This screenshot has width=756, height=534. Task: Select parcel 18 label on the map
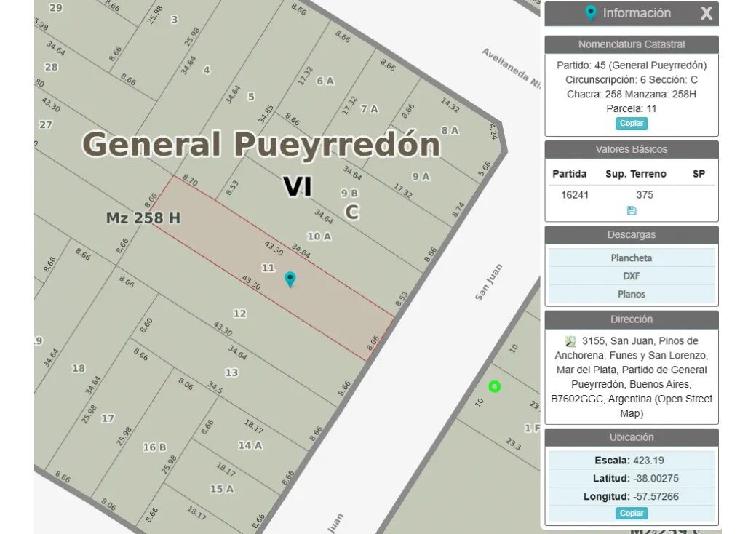(78, 368)
